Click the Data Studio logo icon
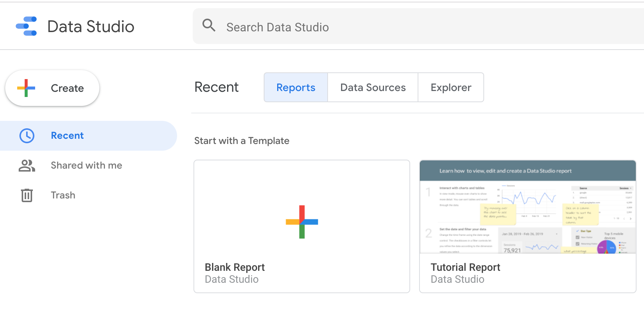 click(26, 26)
